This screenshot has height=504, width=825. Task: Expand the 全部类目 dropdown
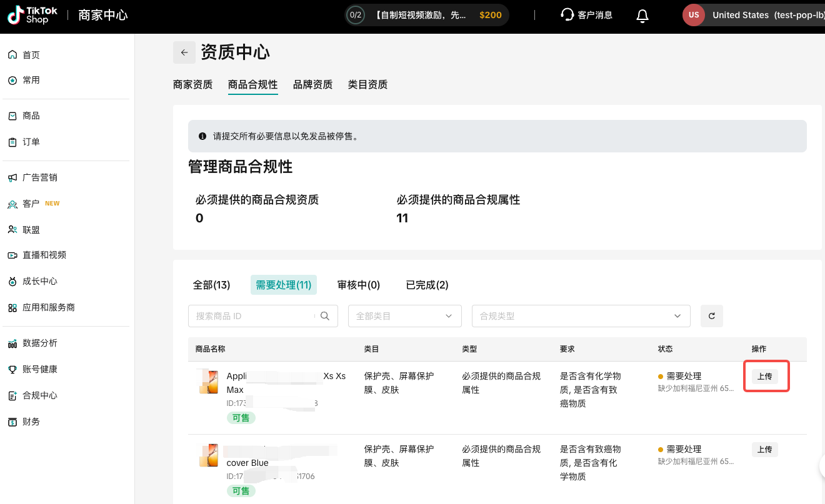404,316
